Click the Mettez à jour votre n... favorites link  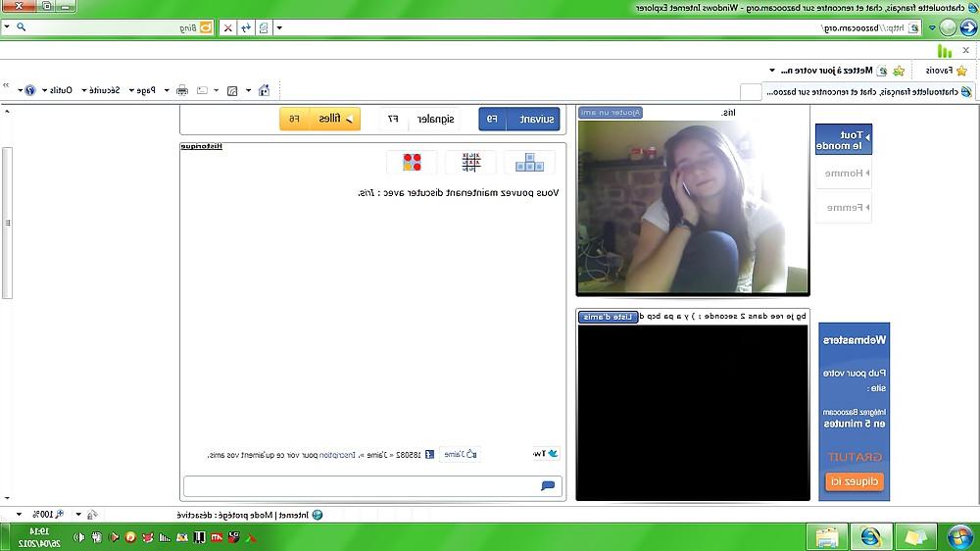pyautogui.click(x=827, y=70)
